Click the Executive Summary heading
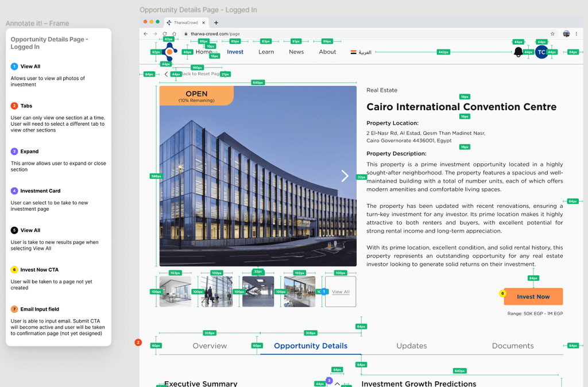Screen dimensions: 588x387 (x=200, y=384)
